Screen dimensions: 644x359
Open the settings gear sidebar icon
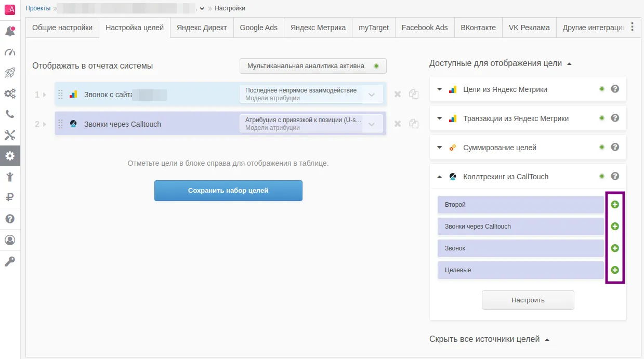(10, 156)
